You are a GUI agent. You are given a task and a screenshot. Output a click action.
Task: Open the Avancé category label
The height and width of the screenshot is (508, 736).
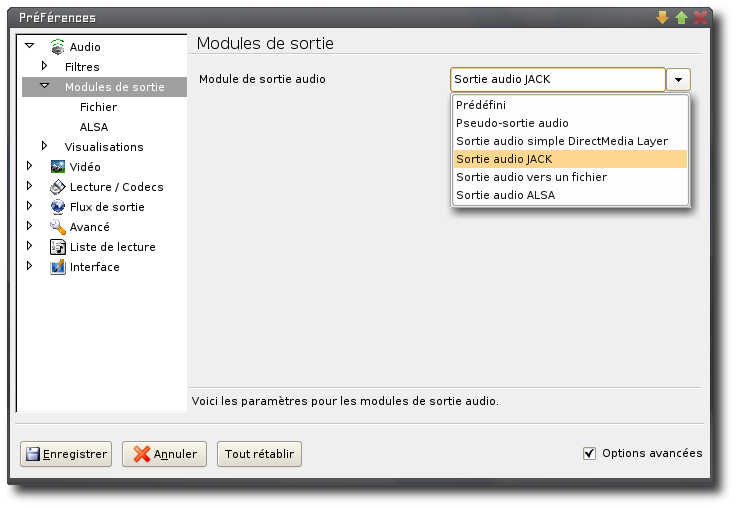(90, 227)
